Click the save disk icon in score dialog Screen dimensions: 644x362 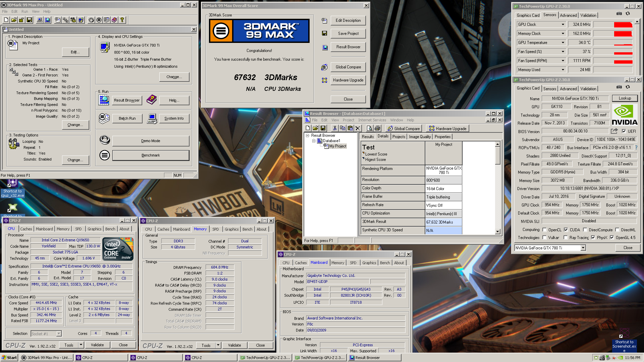[x=324, y=34]
